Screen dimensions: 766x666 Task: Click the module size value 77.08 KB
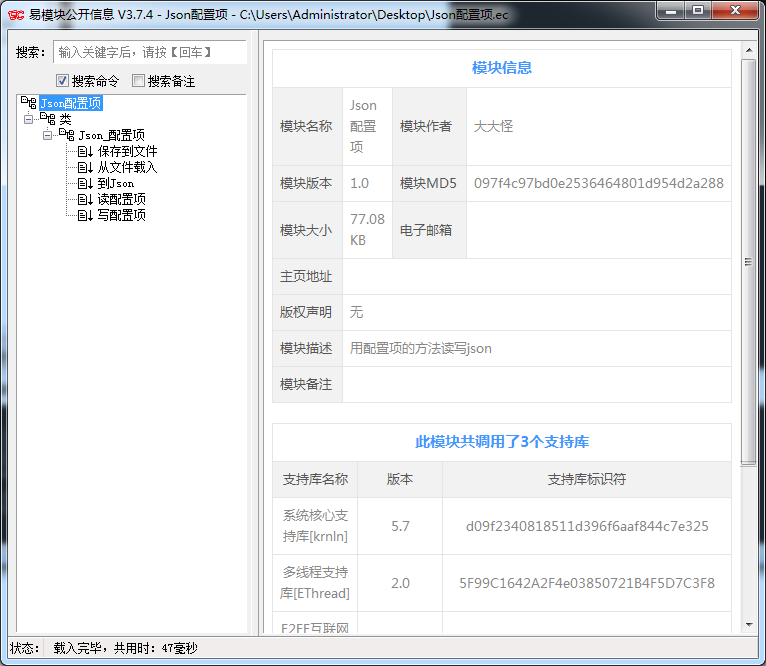pyautogui.click(x=367, y=230)
